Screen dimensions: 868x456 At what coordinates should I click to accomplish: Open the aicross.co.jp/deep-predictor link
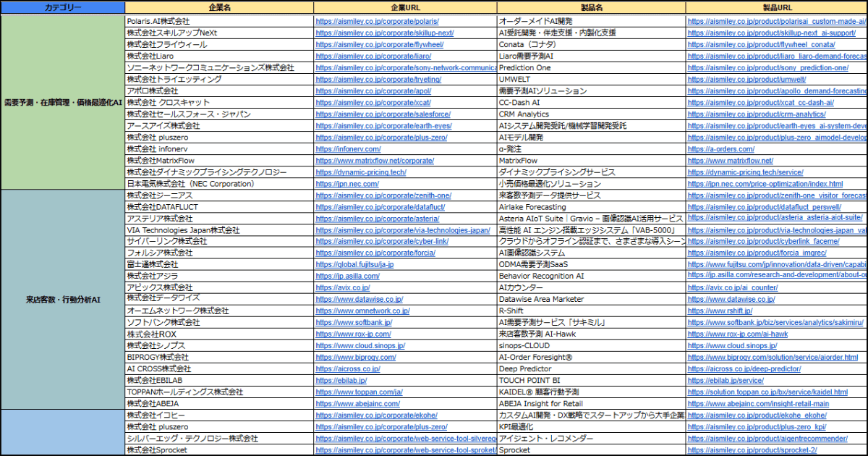coord(744,369)
